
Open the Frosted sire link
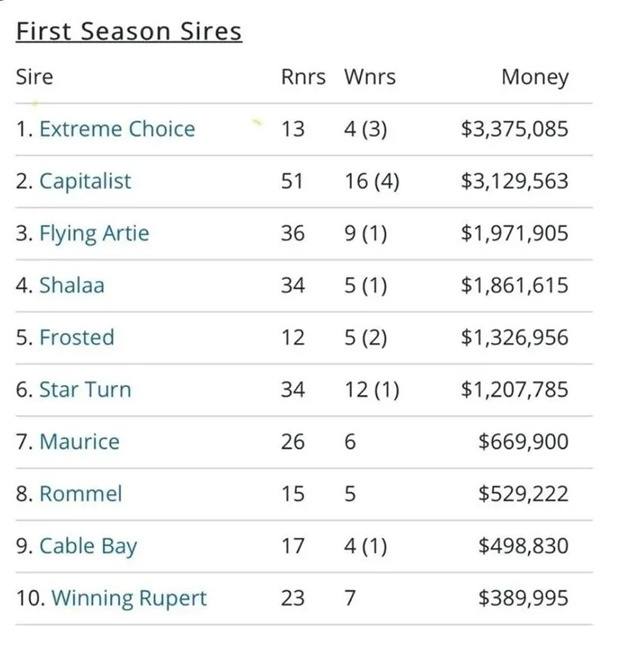click(77, 337)
